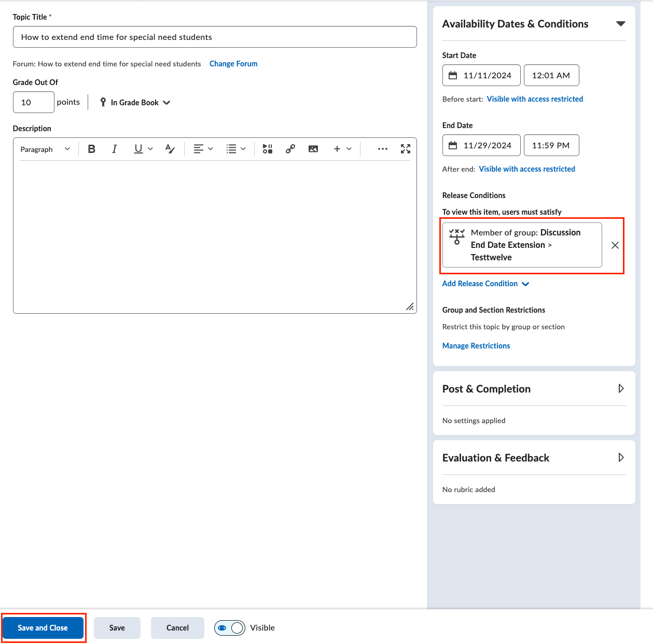Click the 11:59 PM end time field
This screenshot has height=644, width=653.
551,145
